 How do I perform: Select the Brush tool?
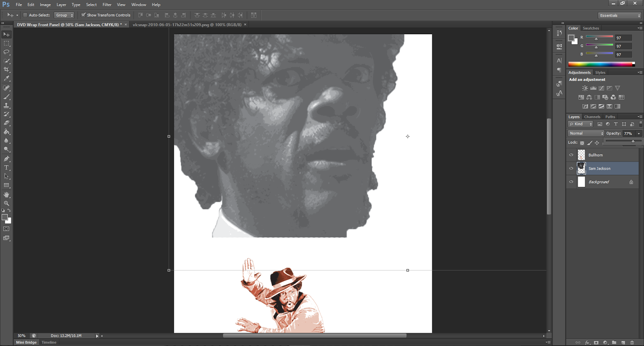(6, 97)
